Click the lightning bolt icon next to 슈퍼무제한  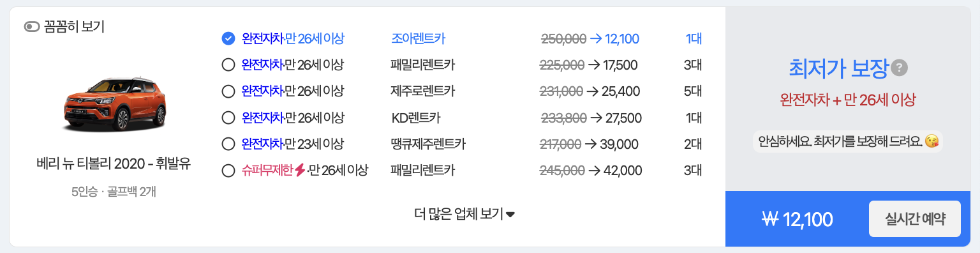pos(300,171)
